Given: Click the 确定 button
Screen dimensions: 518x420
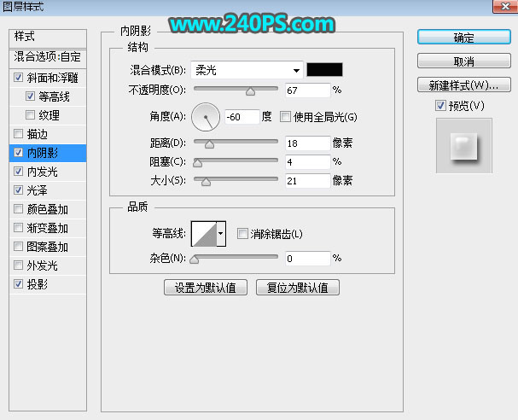Looking at the screenshot, I should point(464,38).
